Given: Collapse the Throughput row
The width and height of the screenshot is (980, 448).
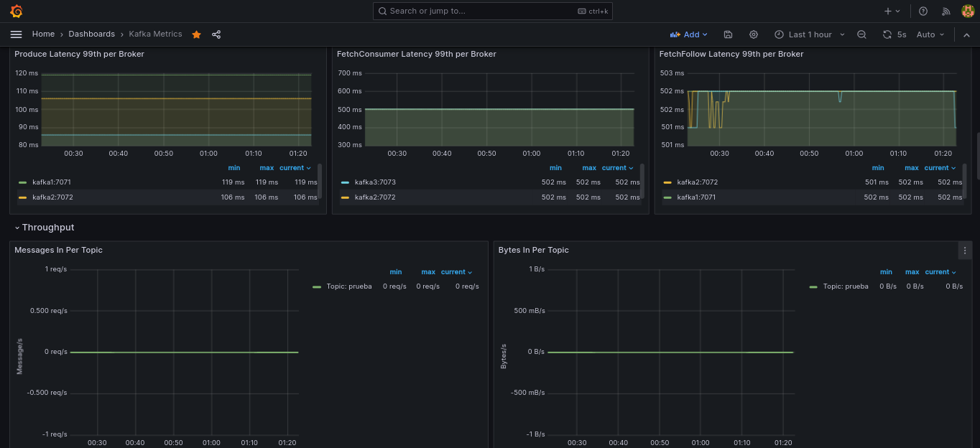Looking at the screenshot, I should [44, 228].
